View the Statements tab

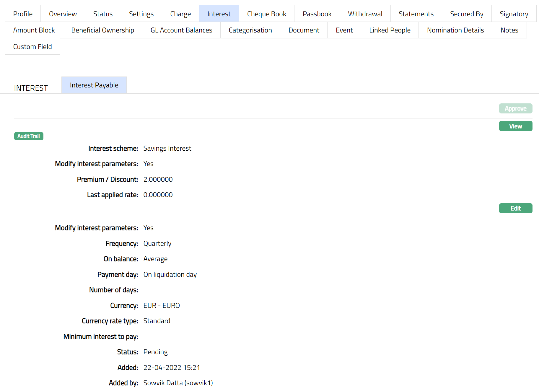(416, 14)
